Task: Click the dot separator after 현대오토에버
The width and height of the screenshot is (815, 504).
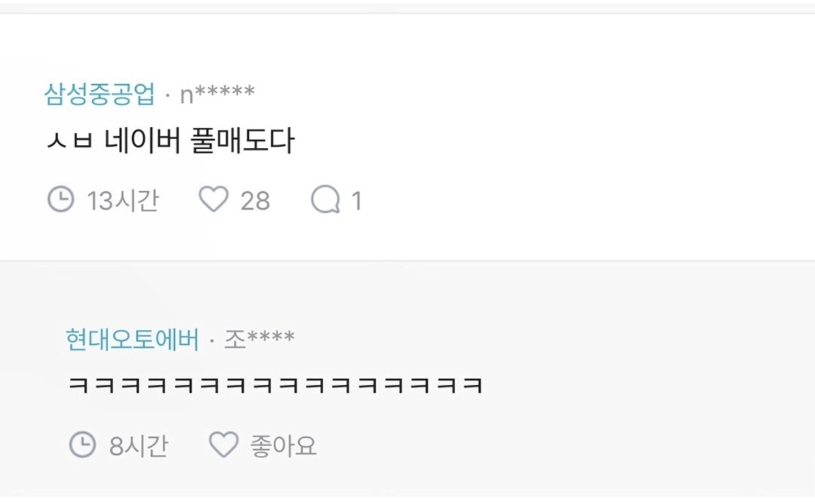Action: point(212,341)
